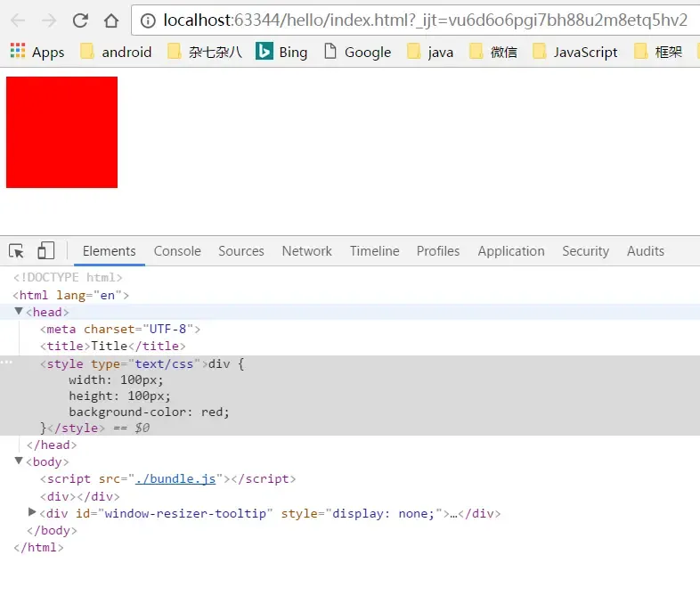Image resolution: width=700 pixels, height=612 pixels.
Task: Open the 框架 bookmarks folder
Action: 658,52
